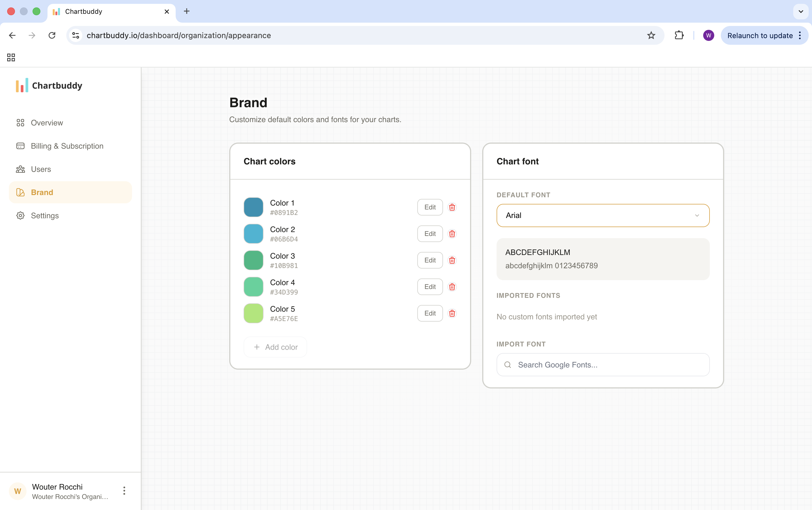This screenshot has height=510, width=812.
Task: Delete Color 1 with the red trash icon
Action: tap(452, 207)
